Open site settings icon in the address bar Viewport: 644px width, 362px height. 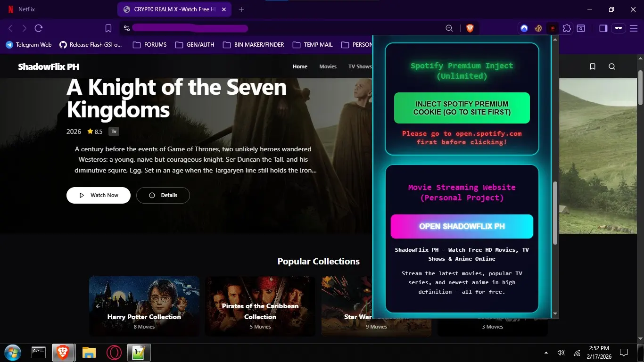tap(126, 28)
